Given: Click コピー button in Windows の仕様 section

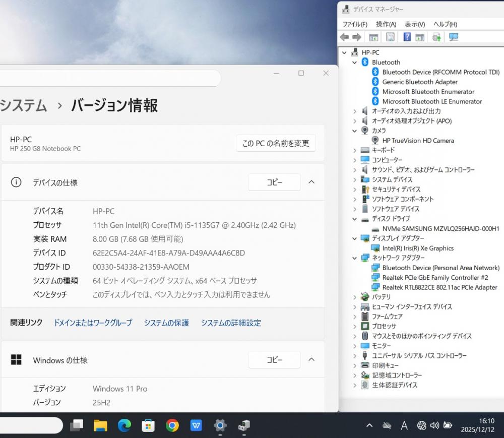Looking at the screenshot, I should tap(274, 360).
